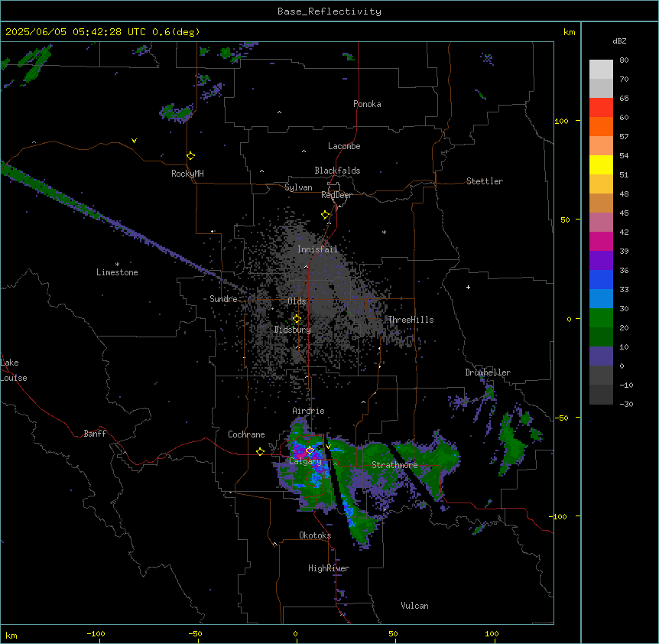Click the yellow diamond marker above Didsbury

297,319
